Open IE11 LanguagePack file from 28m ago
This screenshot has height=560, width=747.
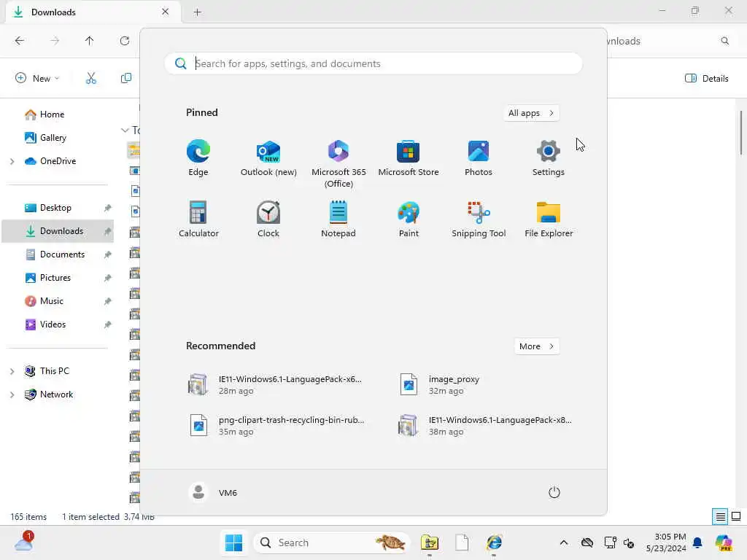pyautogui.click(x=276, y=384)
